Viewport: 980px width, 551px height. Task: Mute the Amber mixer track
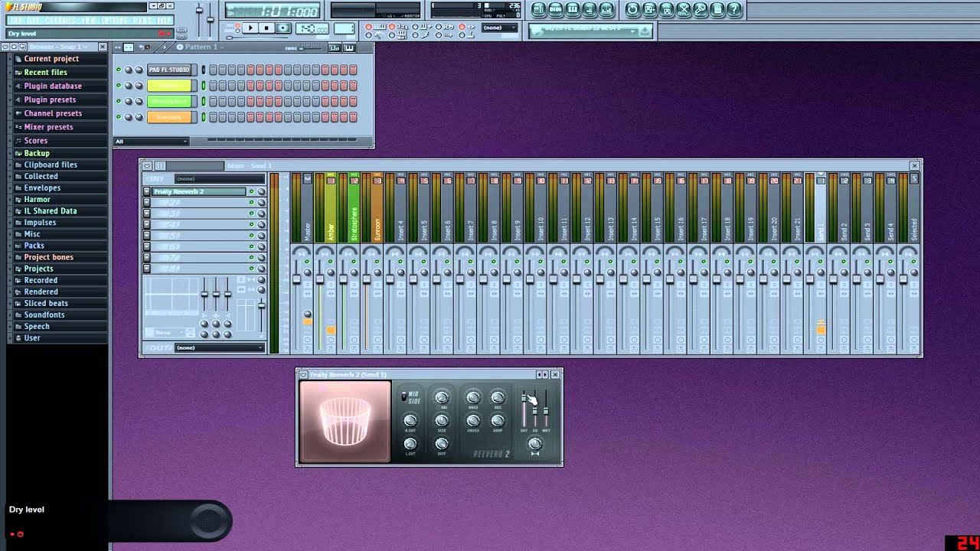(x=331, y=262)
